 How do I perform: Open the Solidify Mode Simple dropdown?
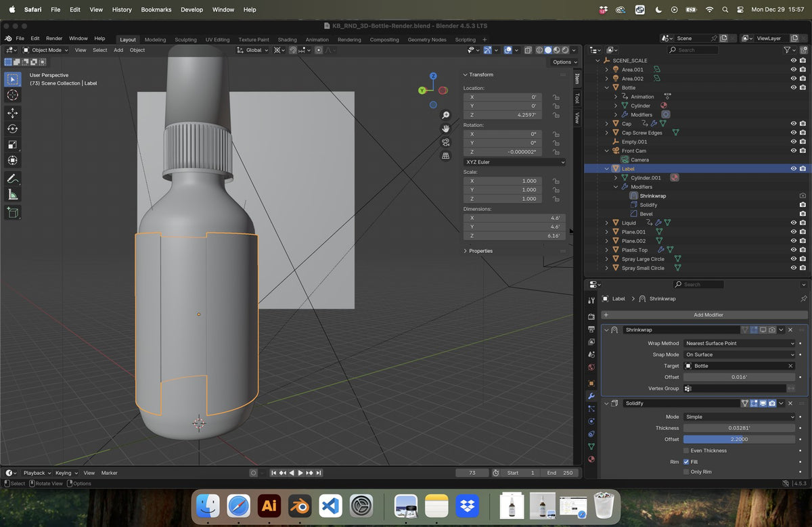(x=740, y=417)
